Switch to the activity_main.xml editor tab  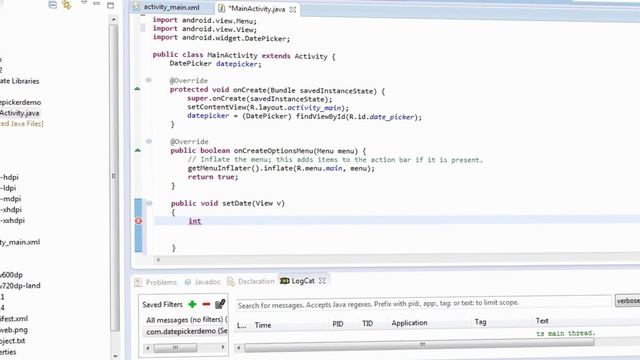click(171, 7)
